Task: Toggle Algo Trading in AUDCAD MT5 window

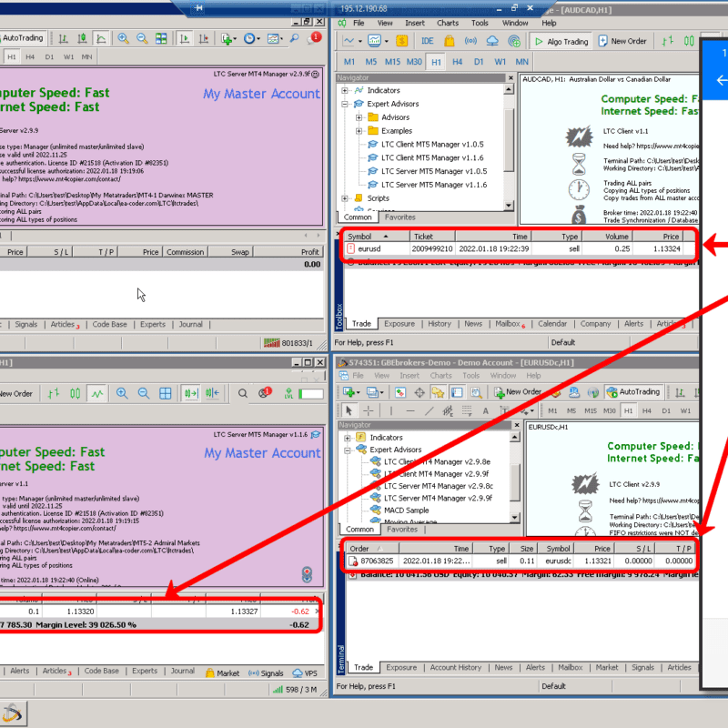Action: pyautogui.click(x=561, y=41)
